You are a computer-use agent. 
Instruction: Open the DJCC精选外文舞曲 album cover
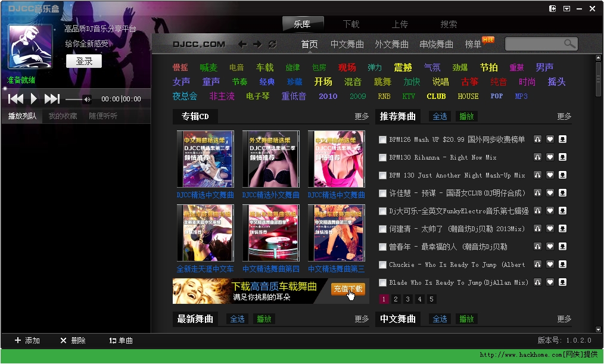271,159
